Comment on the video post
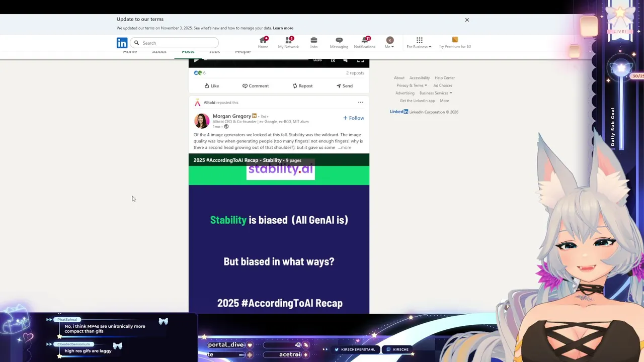The image size is (644, 362). point(256,86)
